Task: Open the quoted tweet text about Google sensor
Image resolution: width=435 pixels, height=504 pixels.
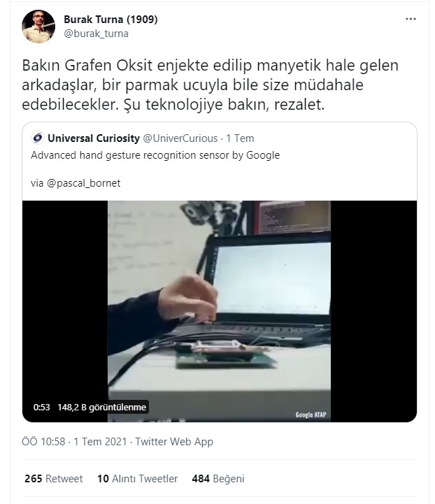Action: (155, 155)
